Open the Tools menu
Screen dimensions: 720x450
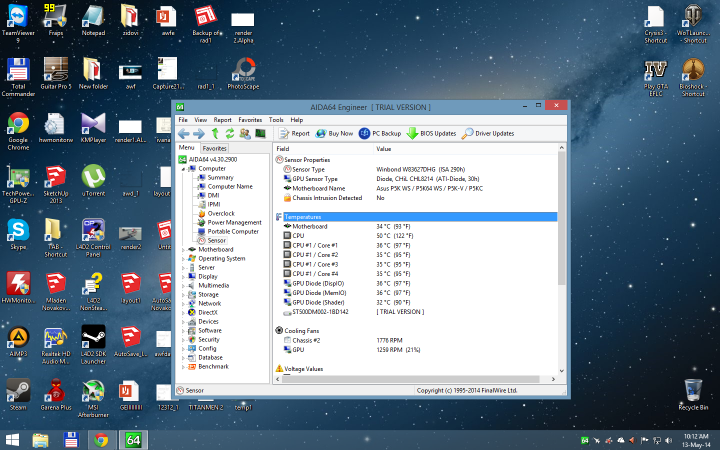pos(276,120)
